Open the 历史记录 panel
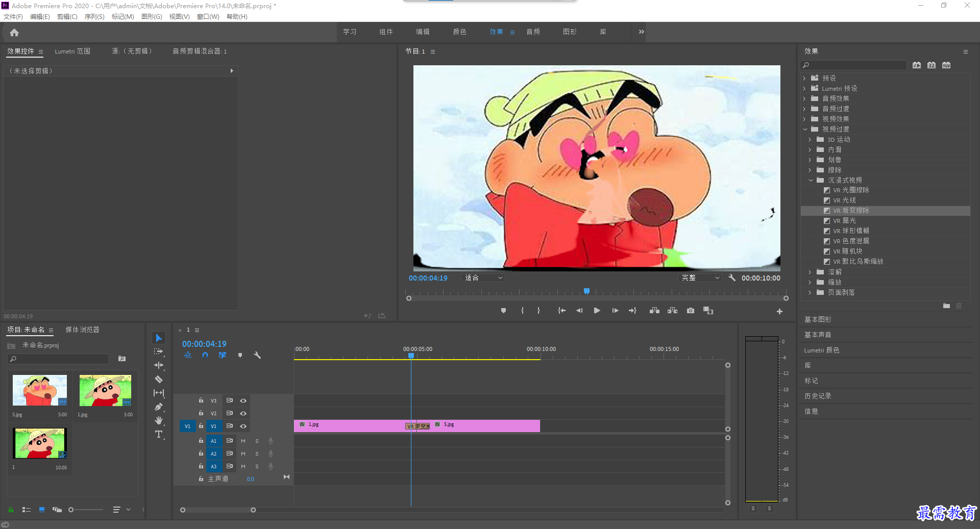This screenshot has height=529, width=980. [818, 396]
